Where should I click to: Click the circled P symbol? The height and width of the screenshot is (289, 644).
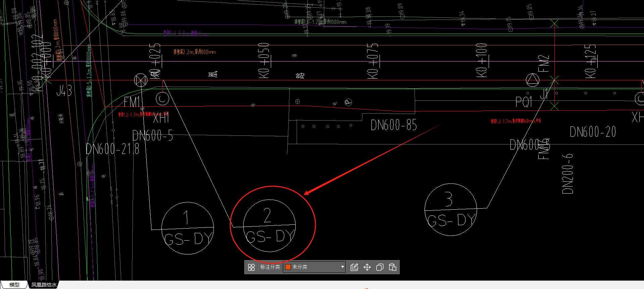348,102
